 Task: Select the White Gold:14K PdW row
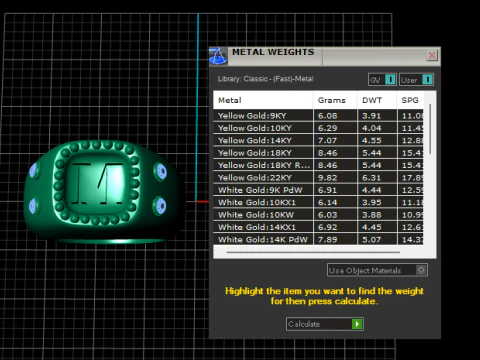click(x=318, y=239)
